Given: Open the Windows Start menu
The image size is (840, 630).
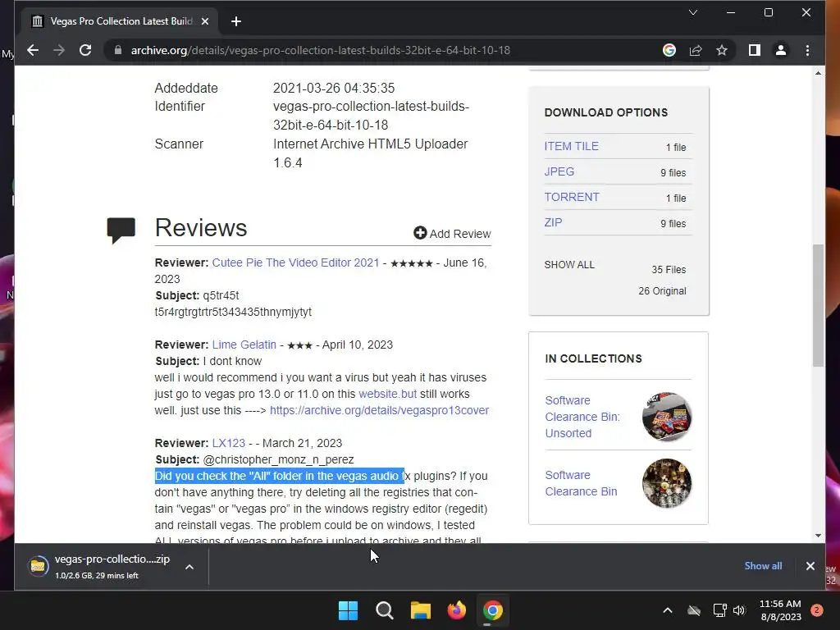Looking at the screenshot, I should pyautogui.click(x=348, y=610).
